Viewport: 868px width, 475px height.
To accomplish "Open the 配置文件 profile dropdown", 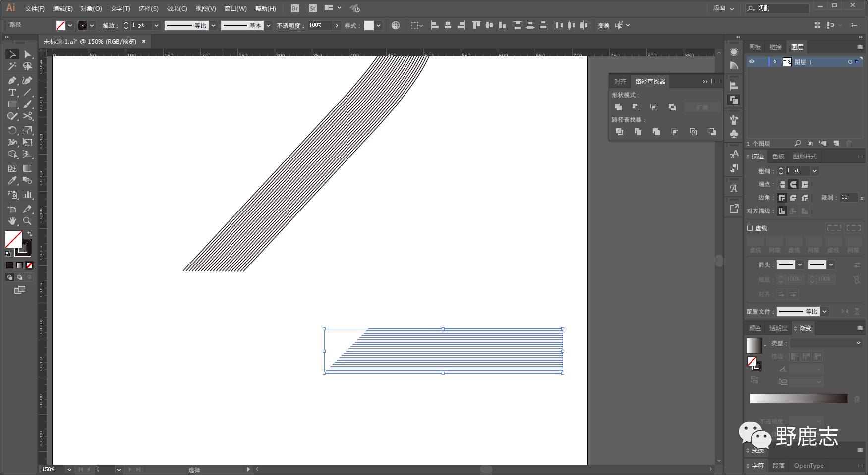I will tap(825, 312).
